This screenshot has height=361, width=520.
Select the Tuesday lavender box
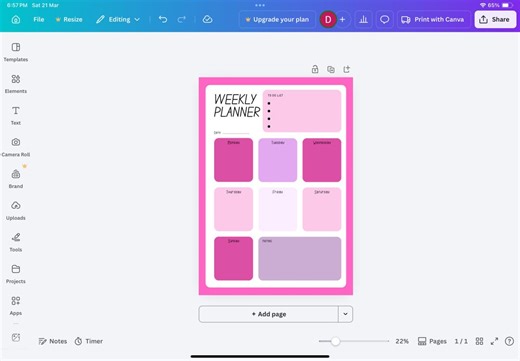pyautogui.click(x=278, y=160)
